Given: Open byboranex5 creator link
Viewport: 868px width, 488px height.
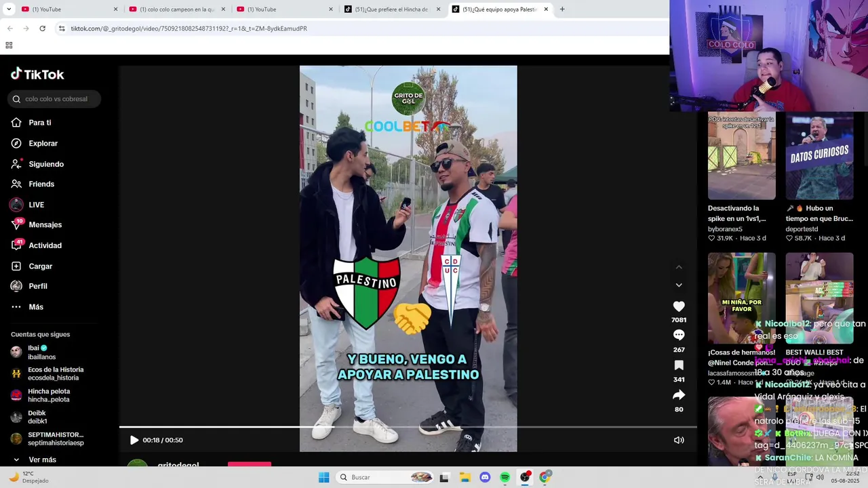Looking at the screenshot, I should 725,229.
